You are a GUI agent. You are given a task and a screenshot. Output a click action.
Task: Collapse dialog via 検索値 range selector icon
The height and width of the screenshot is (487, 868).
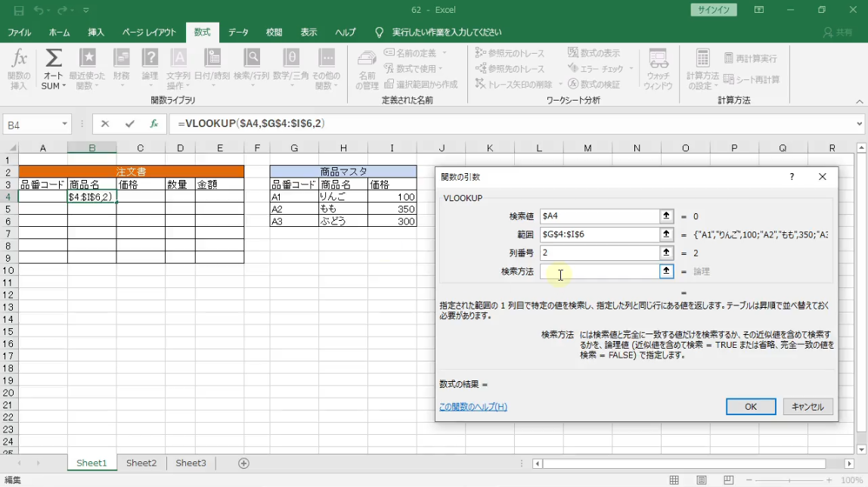666,216
